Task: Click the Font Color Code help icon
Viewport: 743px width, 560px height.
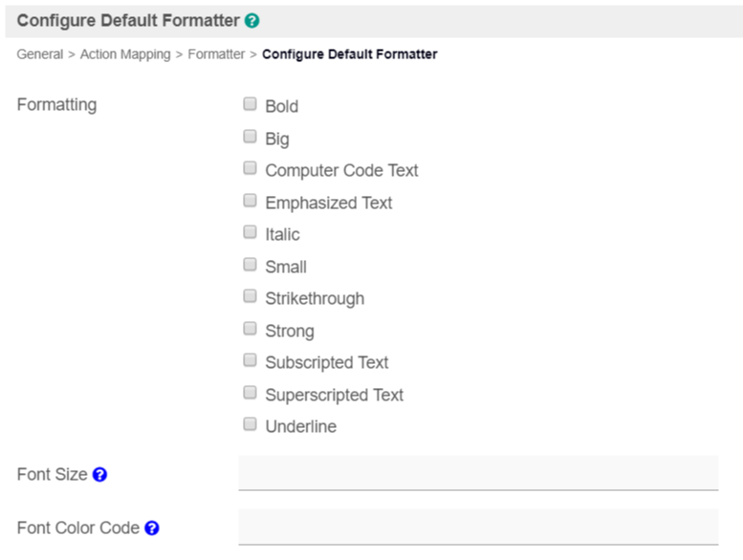Action: (151, 528)
